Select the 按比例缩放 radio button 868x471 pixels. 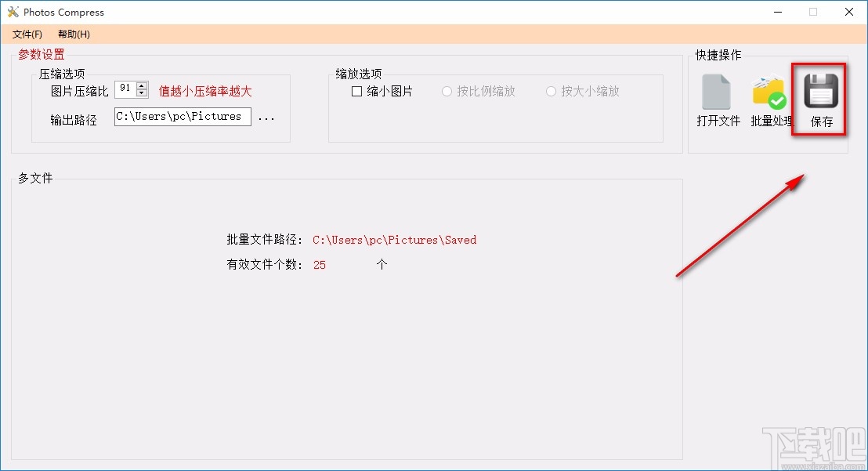coord(447,91)
